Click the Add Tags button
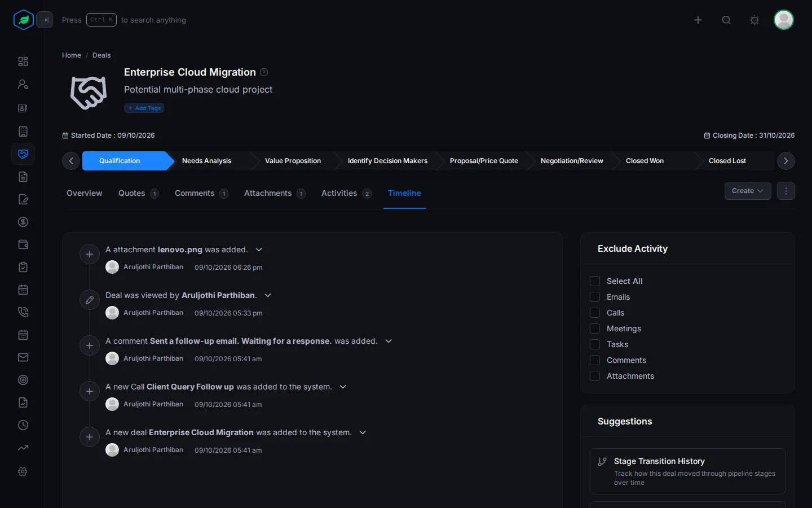The height and width of the screenshot is (508, 812). [144, 108]
